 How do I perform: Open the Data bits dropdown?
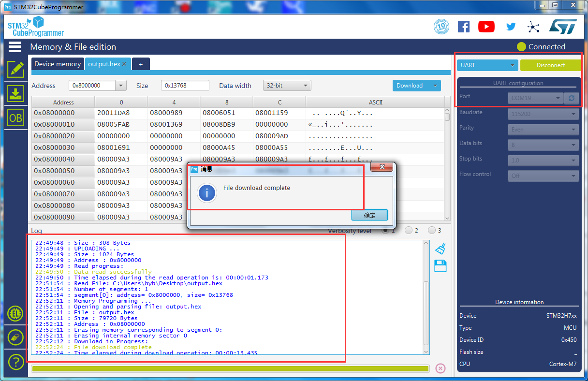coord(543,145)
